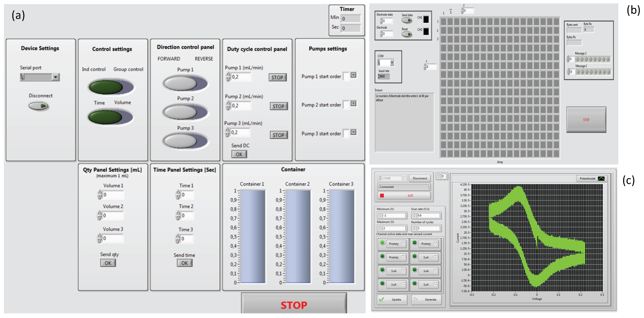The image size is (644, 318).
Task: Click the Container 1 level slider
Action: tap(253, 236)
